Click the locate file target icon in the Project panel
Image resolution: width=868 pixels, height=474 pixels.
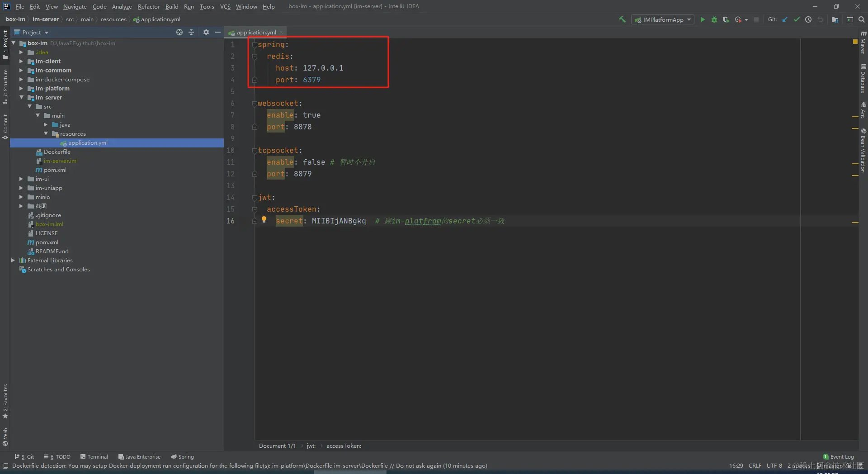[x=179, y=32]
